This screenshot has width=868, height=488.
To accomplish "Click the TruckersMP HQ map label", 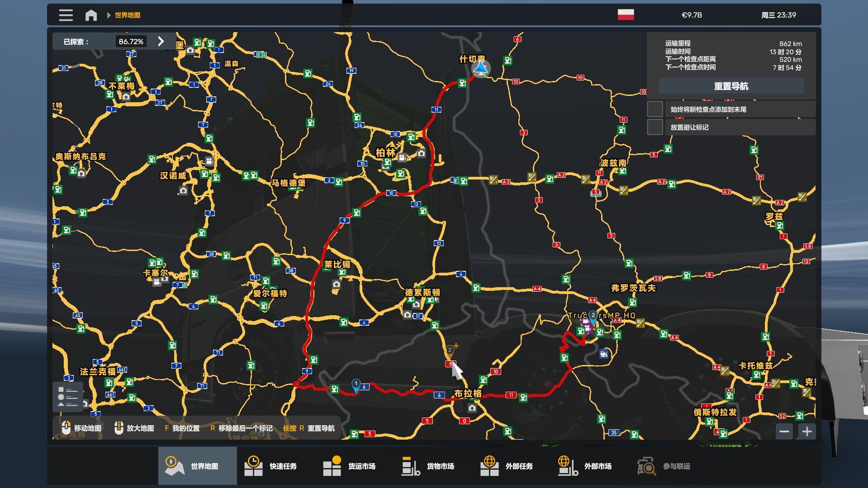I will (602, 316).
